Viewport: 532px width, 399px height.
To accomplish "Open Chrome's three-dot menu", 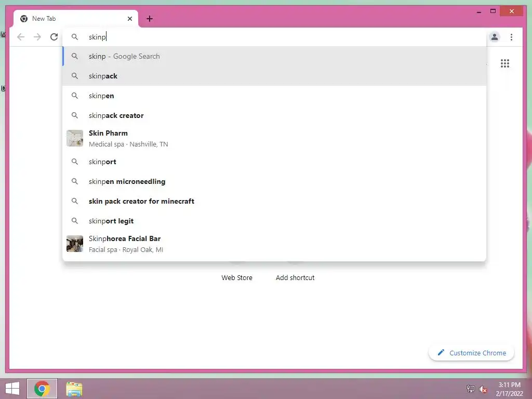I will (x=511, y=37).
